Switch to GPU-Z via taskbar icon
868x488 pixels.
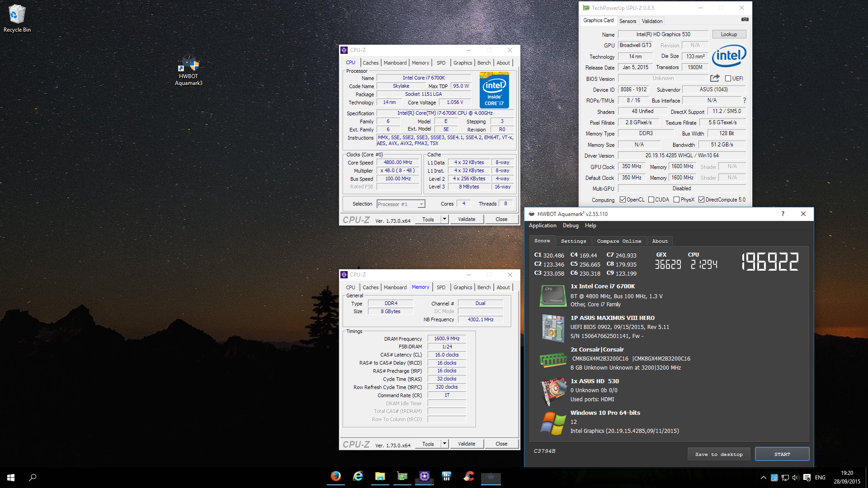point(402,477)
